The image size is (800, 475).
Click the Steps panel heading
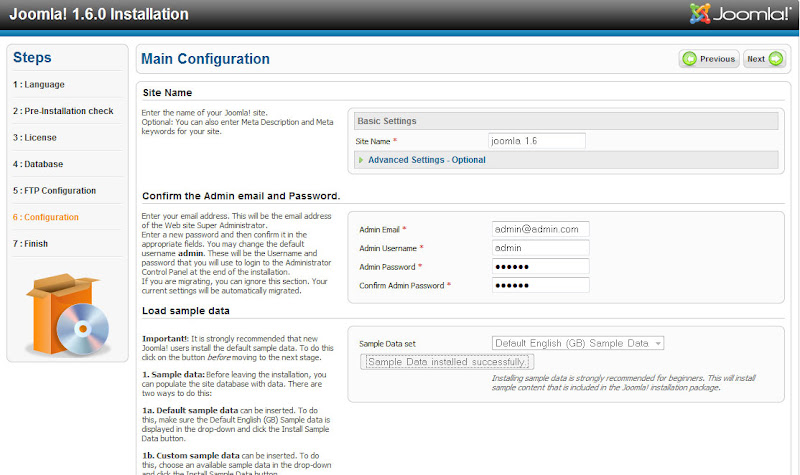(x=32, y=58)
